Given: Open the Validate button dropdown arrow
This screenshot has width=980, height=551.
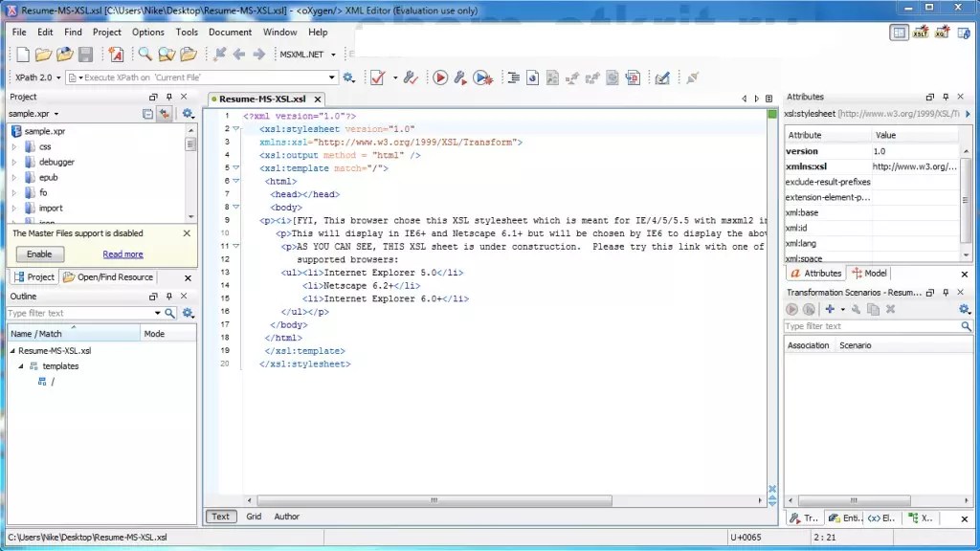Looking at the screenshot, I should 395,77.
